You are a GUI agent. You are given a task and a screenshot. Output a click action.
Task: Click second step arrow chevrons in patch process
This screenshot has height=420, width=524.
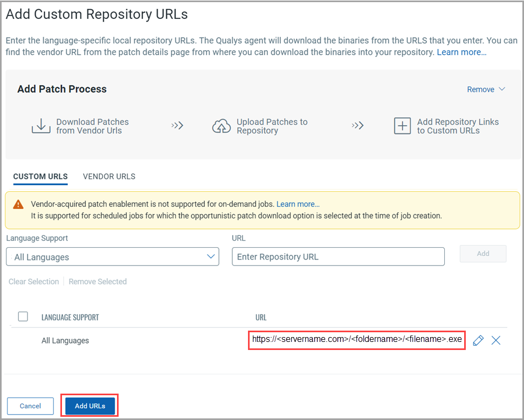coord(357,125)
